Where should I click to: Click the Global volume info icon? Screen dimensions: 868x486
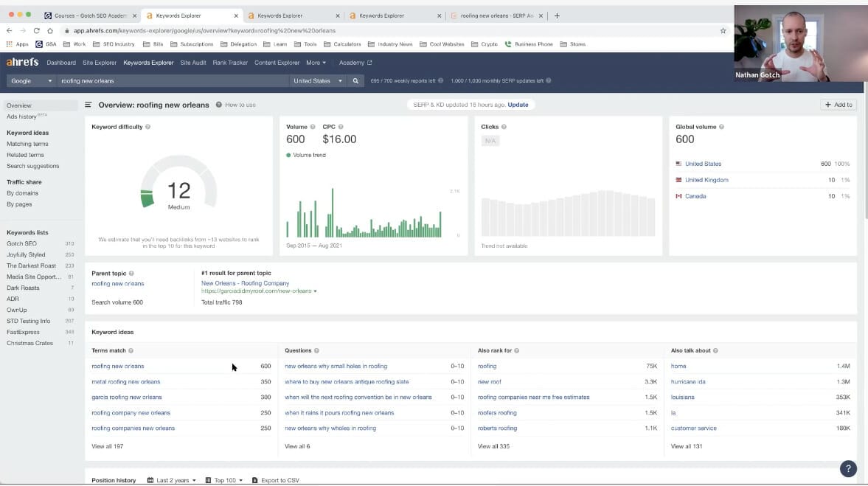pos(721,127)
